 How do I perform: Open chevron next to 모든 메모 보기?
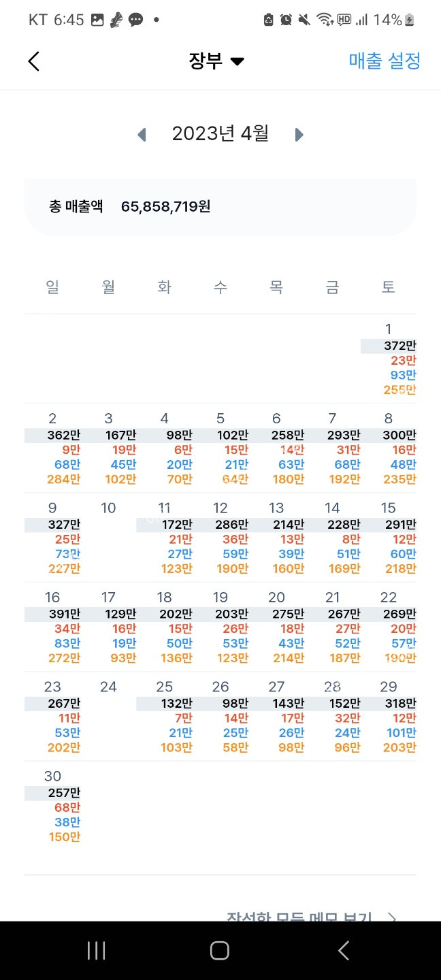coord(392,917)
